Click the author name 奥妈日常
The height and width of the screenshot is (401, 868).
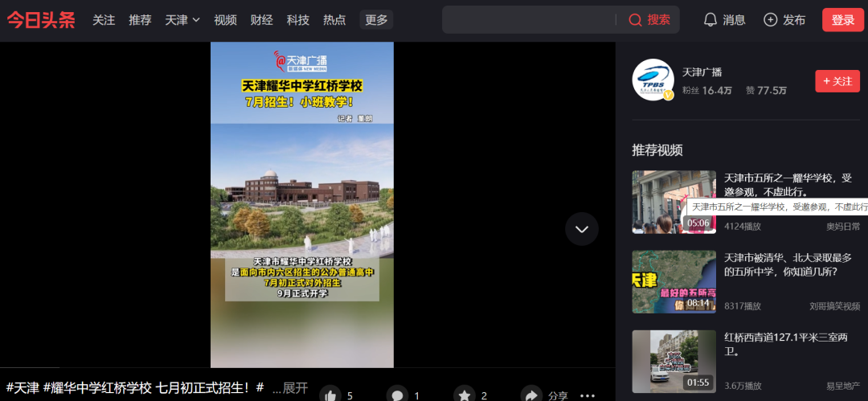click(844, 226)
